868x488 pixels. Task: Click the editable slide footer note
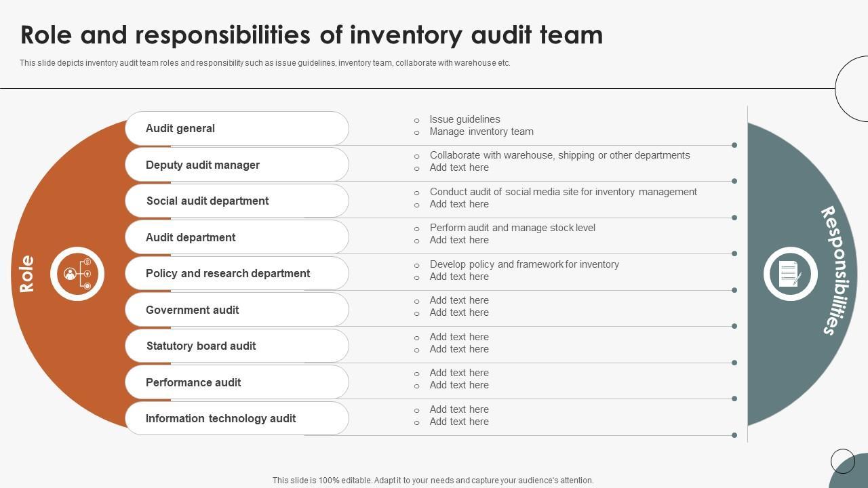click(433, 481)
